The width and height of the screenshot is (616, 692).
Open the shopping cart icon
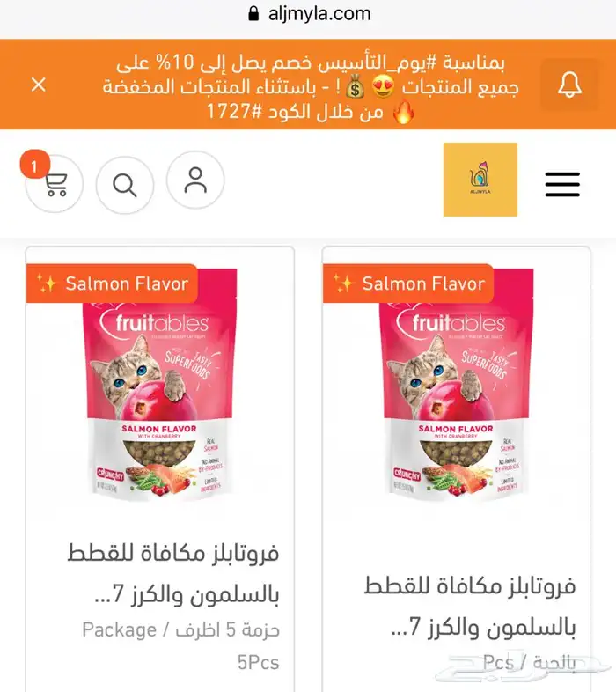pos(55,184)
